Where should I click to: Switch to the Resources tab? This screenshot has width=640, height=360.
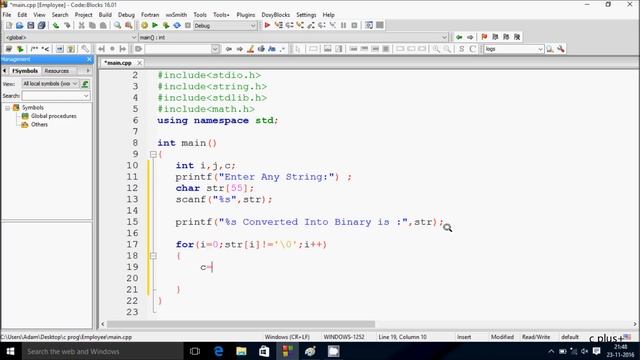click(57, 71)
